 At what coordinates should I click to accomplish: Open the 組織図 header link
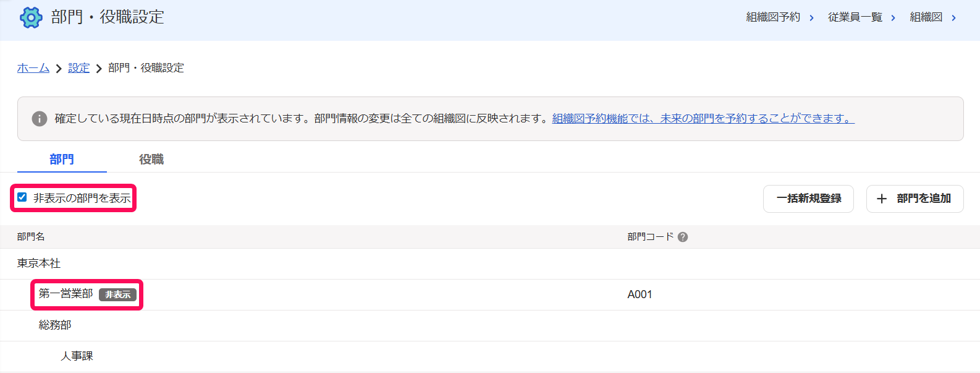pos(926,17)
